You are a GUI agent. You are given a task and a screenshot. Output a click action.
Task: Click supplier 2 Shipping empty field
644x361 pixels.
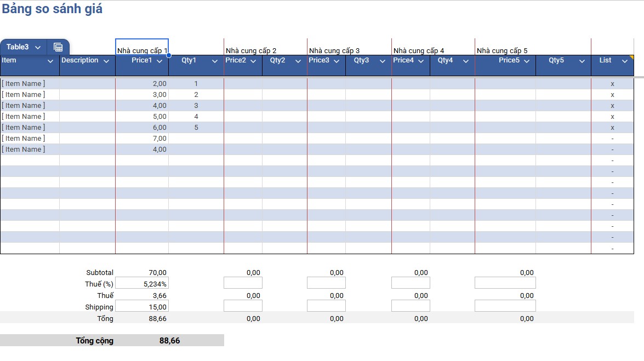click(243, 306)
